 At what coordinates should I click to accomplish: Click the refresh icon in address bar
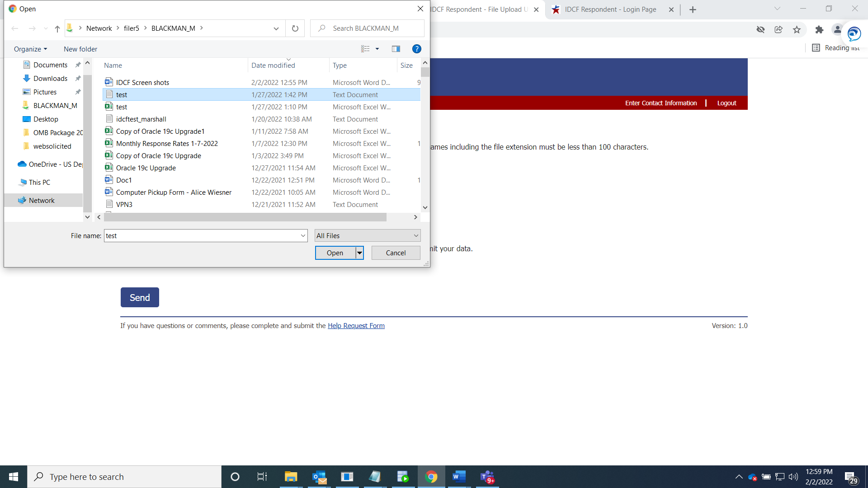(295, 28)
